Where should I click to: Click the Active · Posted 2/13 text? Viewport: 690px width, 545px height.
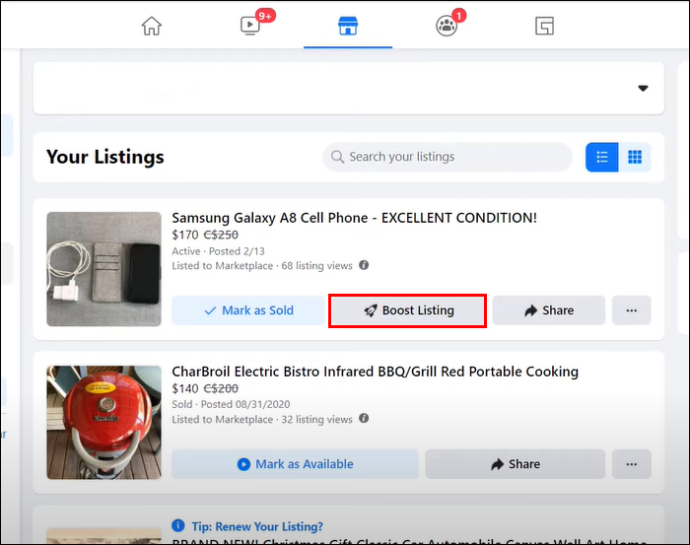[x=218, y=251]
